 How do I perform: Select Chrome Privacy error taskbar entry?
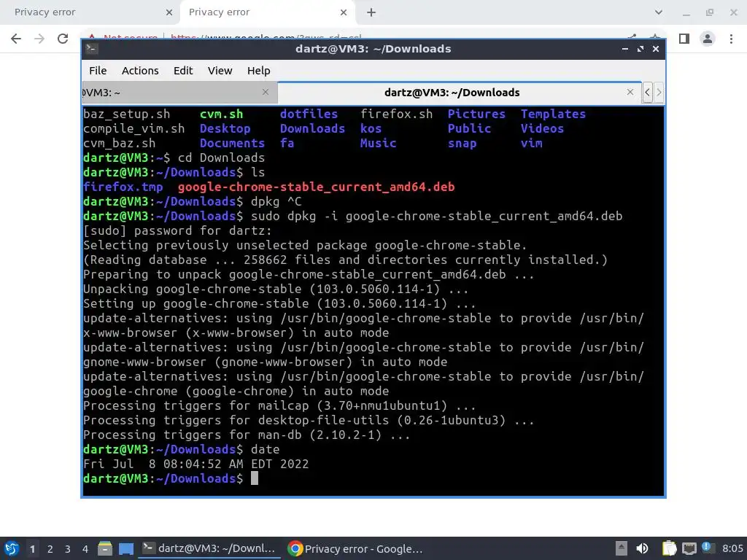355,548
